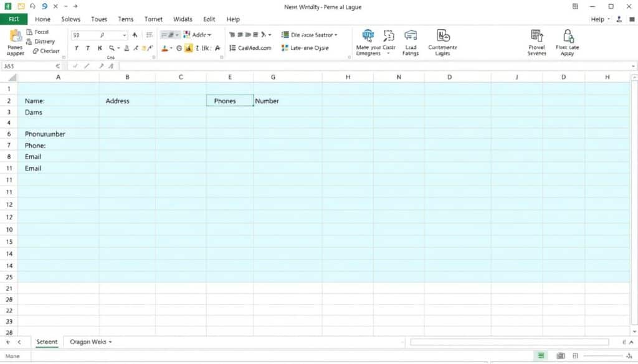
Task: Click the page break preview icon
Action: pyautogui.click(x=575, y=356)
